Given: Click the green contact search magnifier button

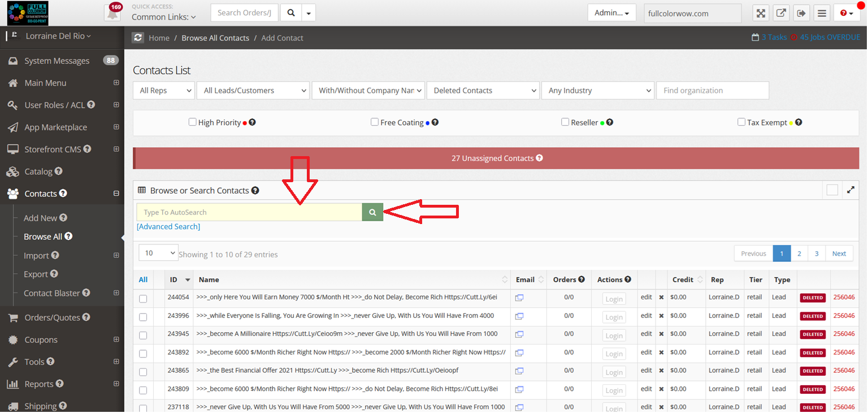Looking at the screenshot, I should click(372, 212).
